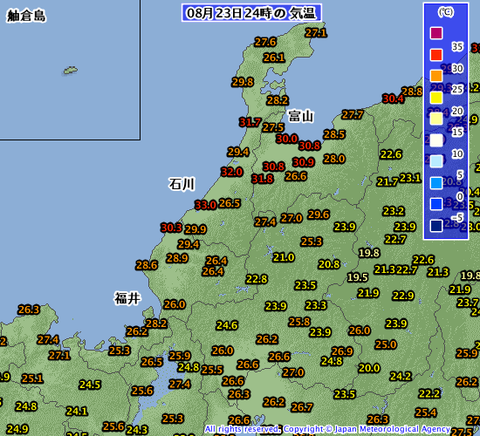This screenshot has height=436, width=480.
Task: Click the bright yellow legend swatch
Action: coord(436,98)
